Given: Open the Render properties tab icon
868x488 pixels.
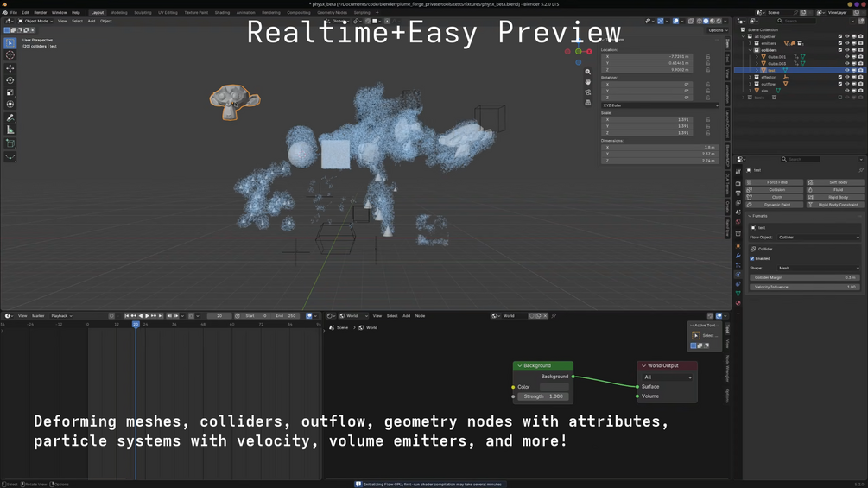Looking at the screenshot, I should (x=738, y=184).
